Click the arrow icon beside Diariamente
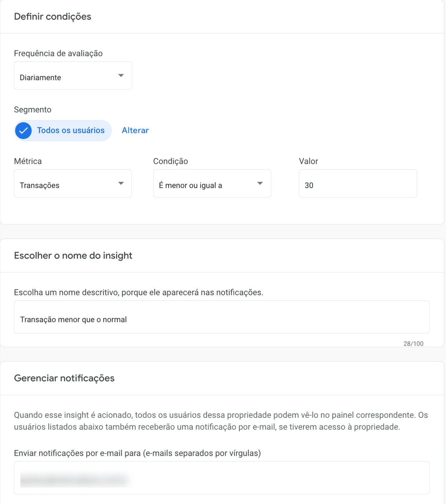The image size is (446, 504). [121, 76]
